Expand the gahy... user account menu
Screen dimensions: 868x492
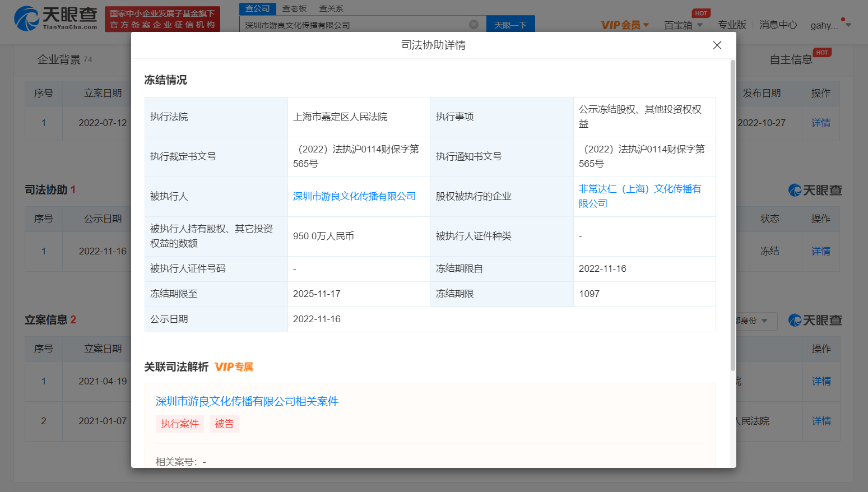pos(830,25)
